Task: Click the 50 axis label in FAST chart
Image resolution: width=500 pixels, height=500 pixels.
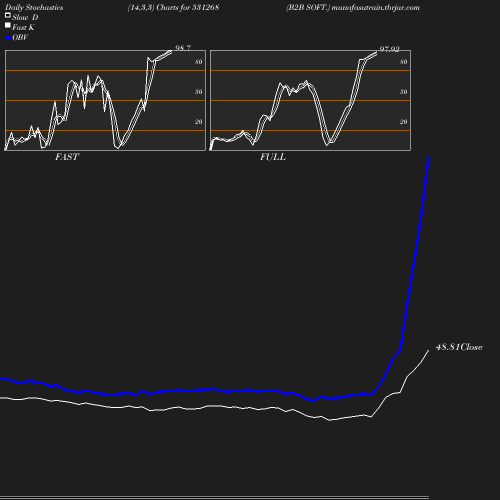Action: [x=199, y=92]
